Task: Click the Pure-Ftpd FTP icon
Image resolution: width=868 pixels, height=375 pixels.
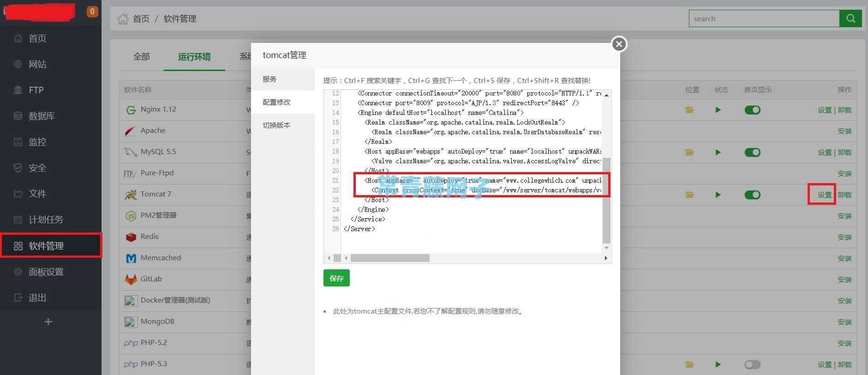Action: 131,173
